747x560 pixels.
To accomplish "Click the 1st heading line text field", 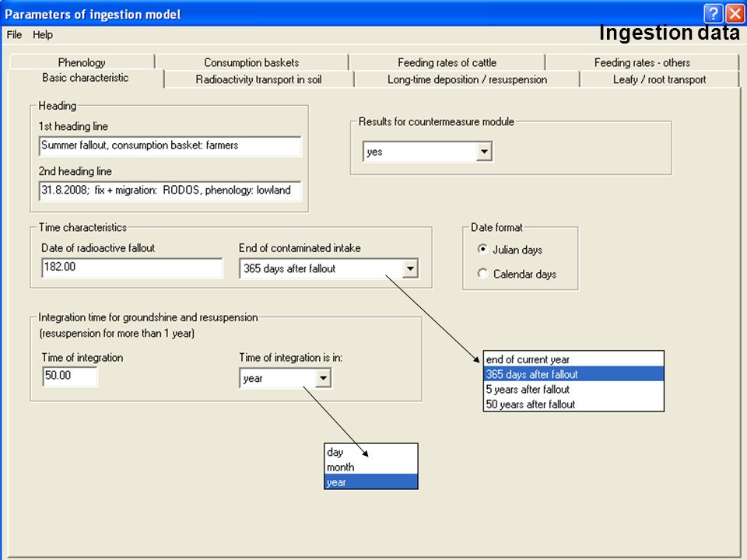I will [x=170, y=145].
